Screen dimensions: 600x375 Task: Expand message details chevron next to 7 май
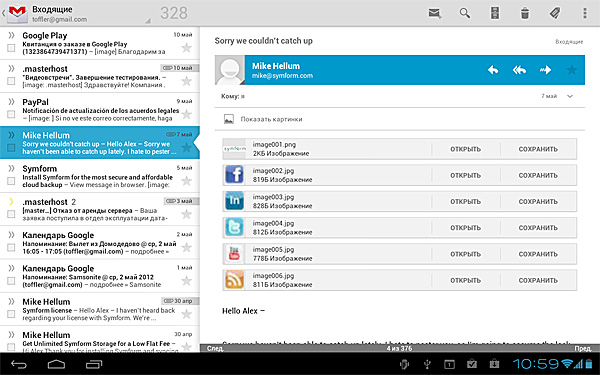pos(570,96)
